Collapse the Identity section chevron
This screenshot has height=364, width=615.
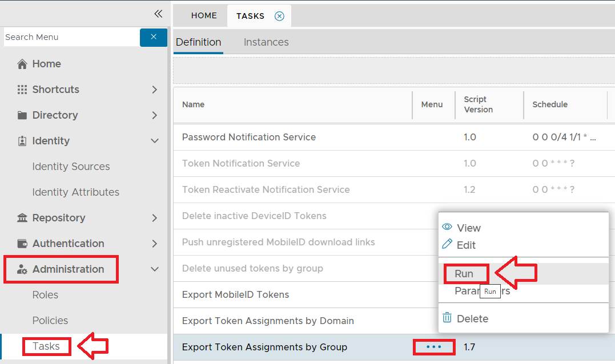(x=155, y=141)
